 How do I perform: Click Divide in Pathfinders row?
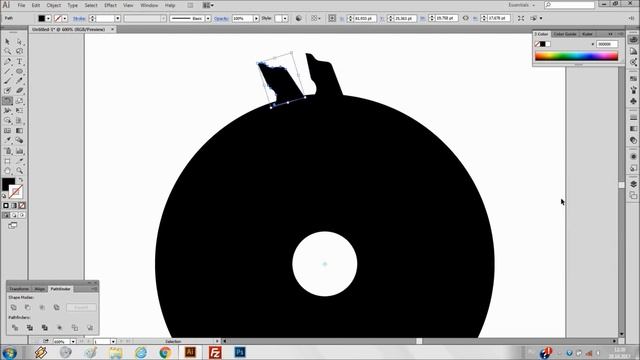pyautogui.click(x=15, y=327)
